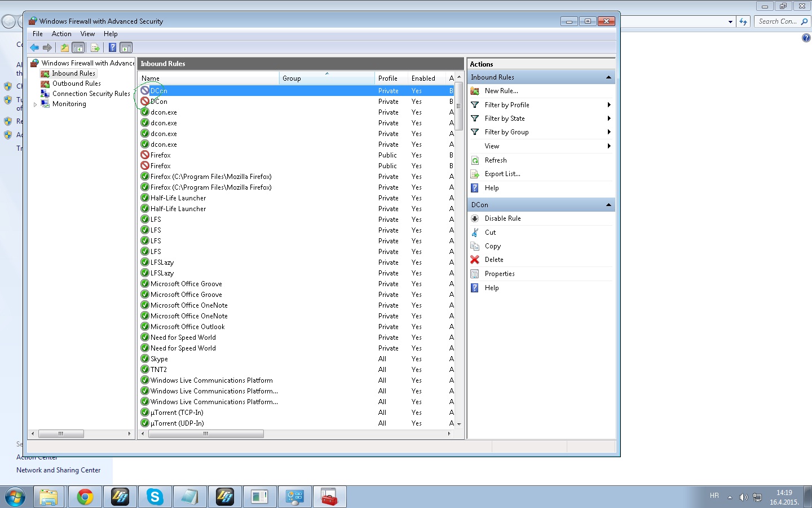Screen dimensions: 812x508
Task: Open Google Chrome from the taskbar
Action: click(85, 497)
